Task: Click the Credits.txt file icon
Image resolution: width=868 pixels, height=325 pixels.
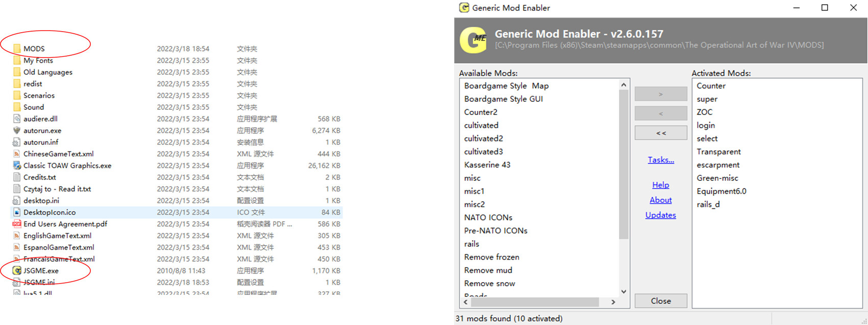Action: 17,177
